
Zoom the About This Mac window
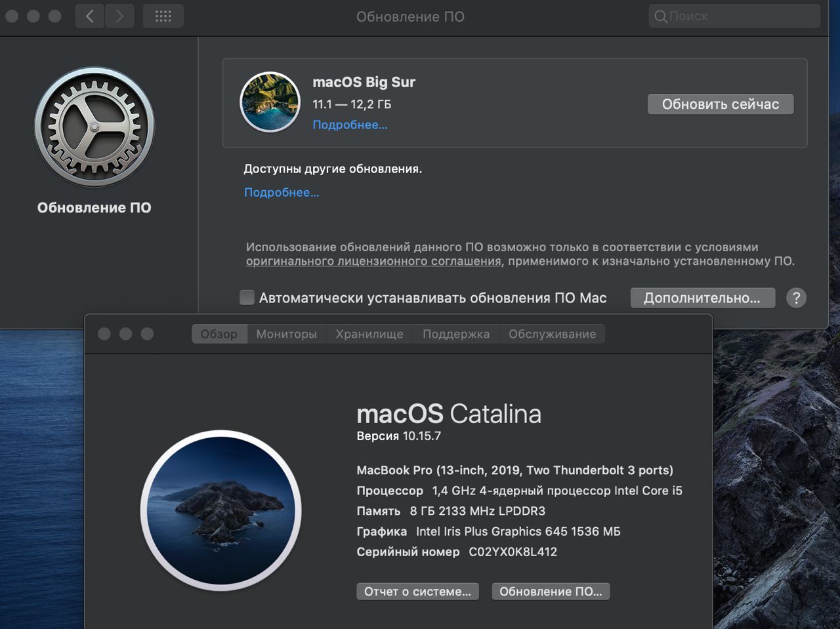(147, 334)
